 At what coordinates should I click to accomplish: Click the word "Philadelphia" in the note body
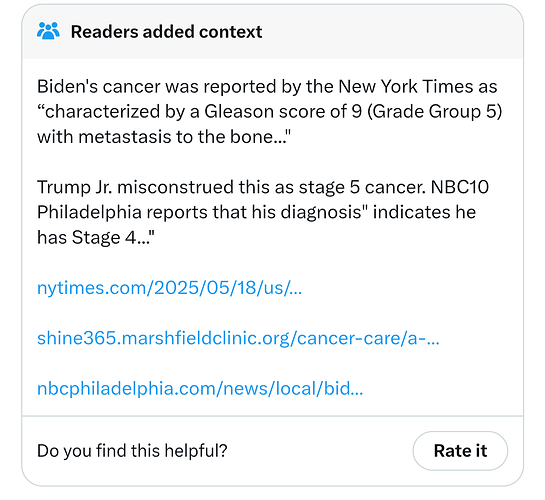(x=89, y=212)
